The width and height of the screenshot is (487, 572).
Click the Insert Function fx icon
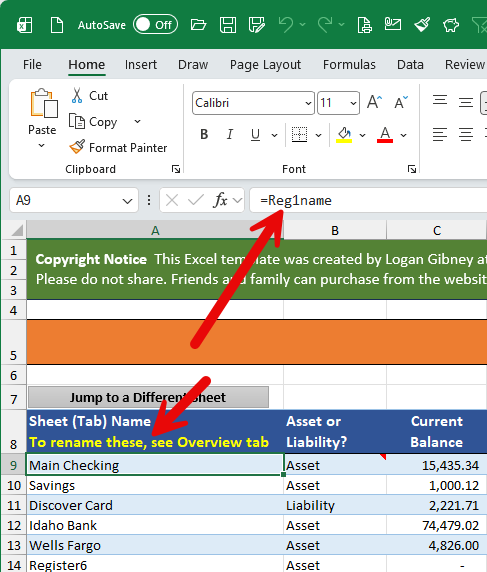(x=220, y=200)
